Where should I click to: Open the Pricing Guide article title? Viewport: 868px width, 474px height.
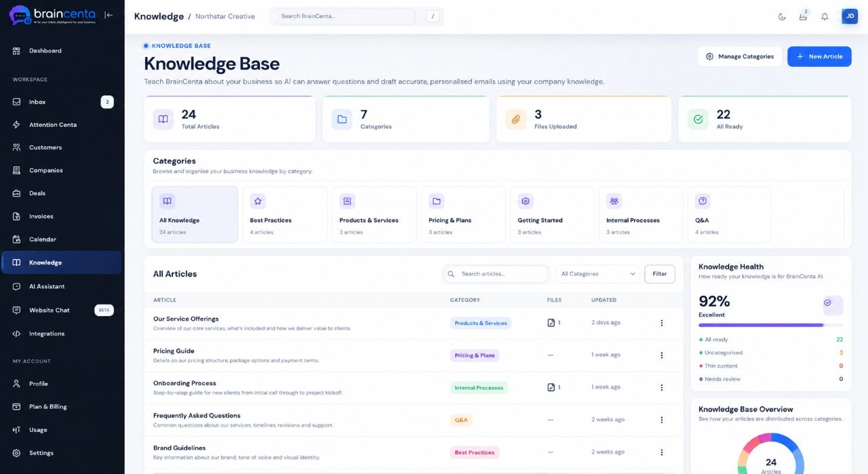coord(174,351)
